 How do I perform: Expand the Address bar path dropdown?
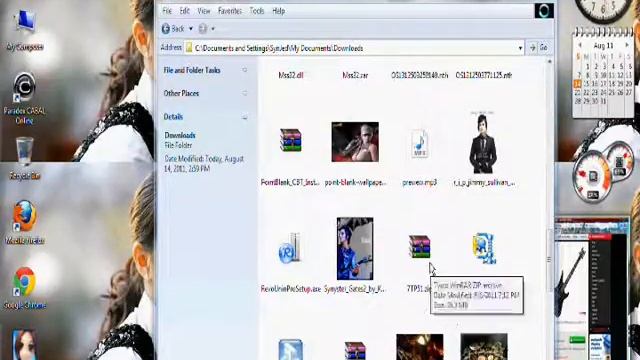pyautogui.click(x=520, y=48)
